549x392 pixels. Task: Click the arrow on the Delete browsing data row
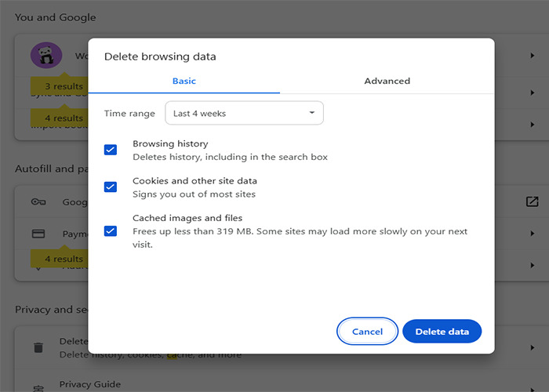(532, 347)
